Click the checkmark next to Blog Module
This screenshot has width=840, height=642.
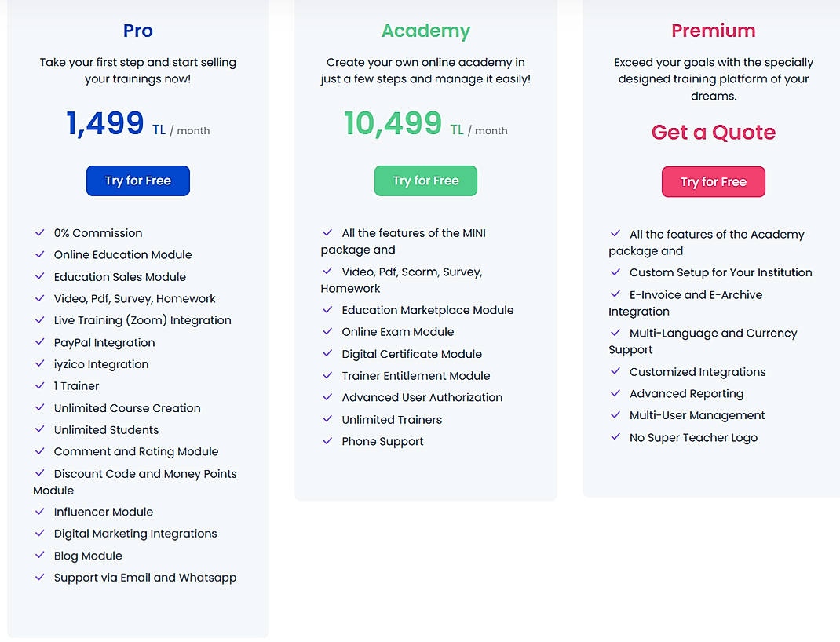[x=40, y=556]
